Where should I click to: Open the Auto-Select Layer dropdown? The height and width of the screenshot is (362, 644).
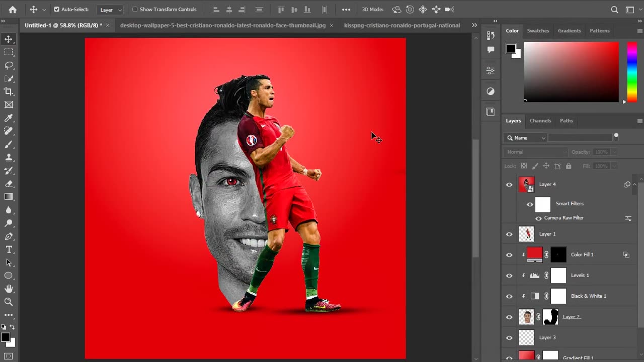110,10
